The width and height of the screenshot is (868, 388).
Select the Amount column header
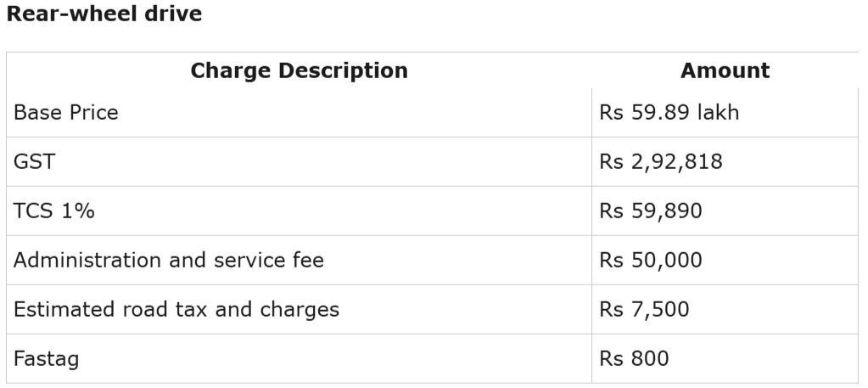[725, 70]
